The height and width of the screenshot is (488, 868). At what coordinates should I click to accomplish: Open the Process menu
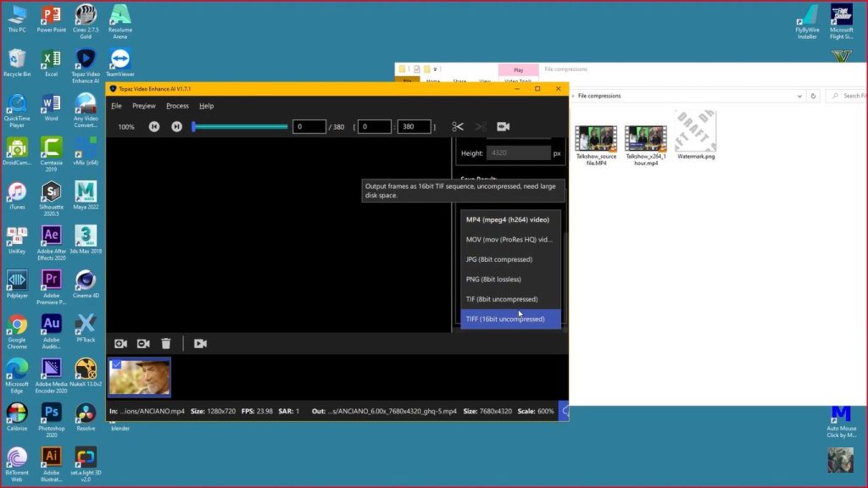(x=177, y=106)
